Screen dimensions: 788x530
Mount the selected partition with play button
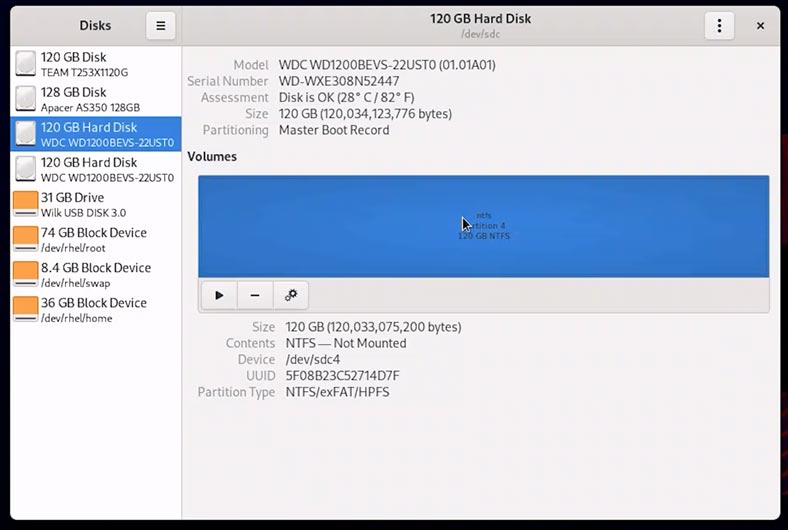219,295
